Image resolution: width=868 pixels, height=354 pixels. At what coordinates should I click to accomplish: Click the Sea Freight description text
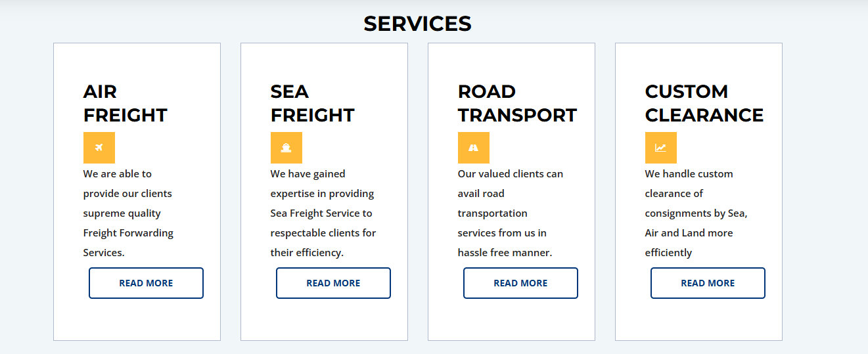pyautogui.click(x=323, y=213)
